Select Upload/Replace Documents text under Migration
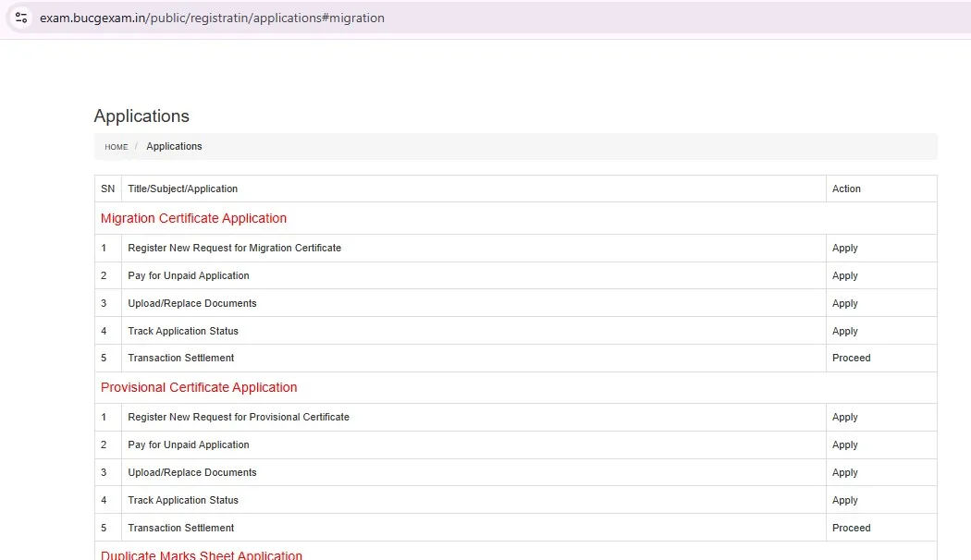The width and height of the screenshot is (971, 560). pyautogui.click(x=192, y=304)
